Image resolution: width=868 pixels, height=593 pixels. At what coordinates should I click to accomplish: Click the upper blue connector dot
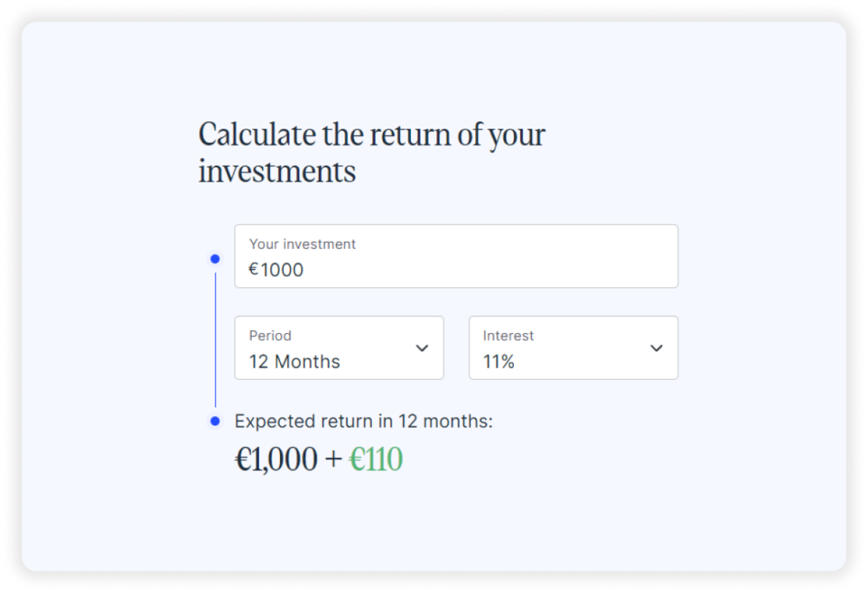coord(213,259)
